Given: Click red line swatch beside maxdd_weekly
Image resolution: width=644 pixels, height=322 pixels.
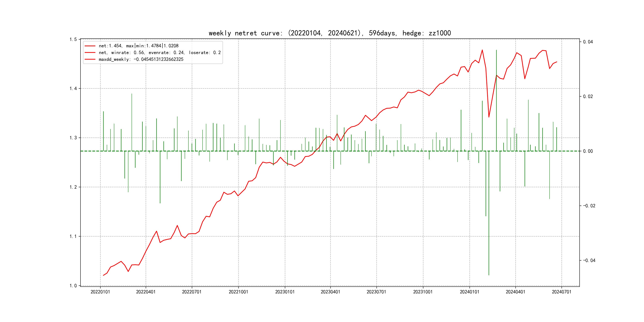Looking at the screenshot, I should pyautogui.click(x=90, y=59).
